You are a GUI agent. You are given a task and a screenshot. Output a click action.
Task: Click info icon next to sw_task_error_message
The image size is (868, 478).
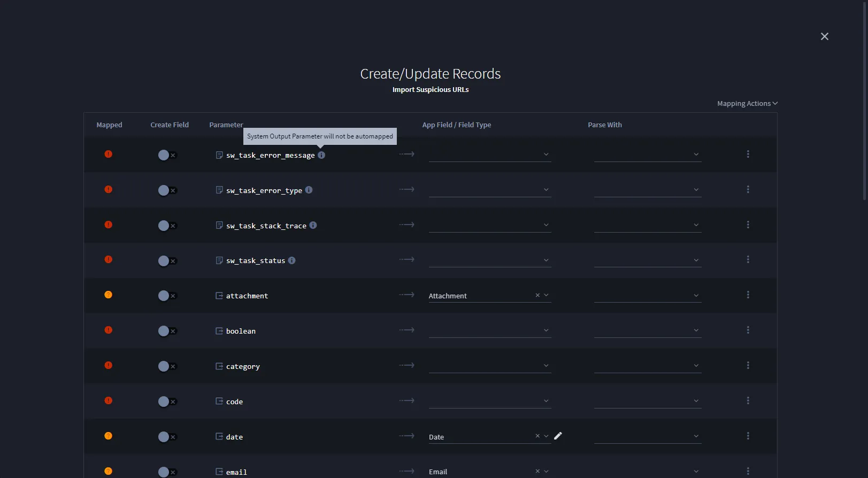pyautogui.click(x=321, y=155)
